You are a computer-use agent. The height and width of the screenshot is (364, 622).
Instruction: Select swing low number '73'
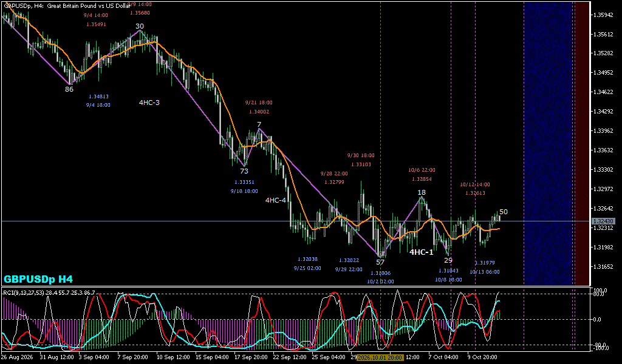coord(244,171)
